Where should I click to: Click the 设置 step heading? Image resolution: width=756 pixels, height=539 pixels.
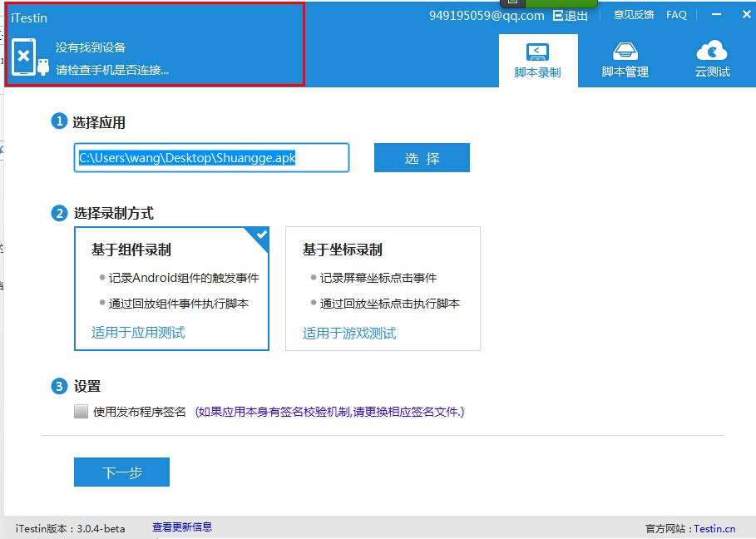(87, 386)
